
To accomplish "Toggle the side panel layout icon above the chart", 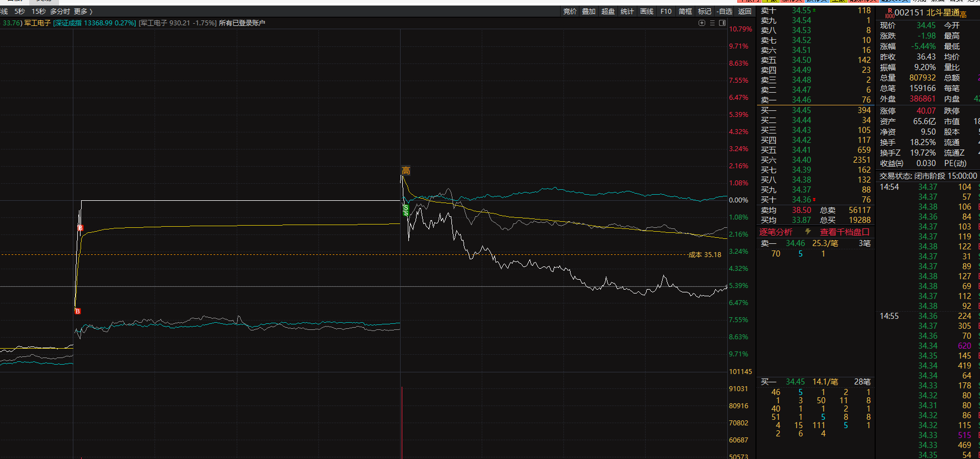I will 722,23.
